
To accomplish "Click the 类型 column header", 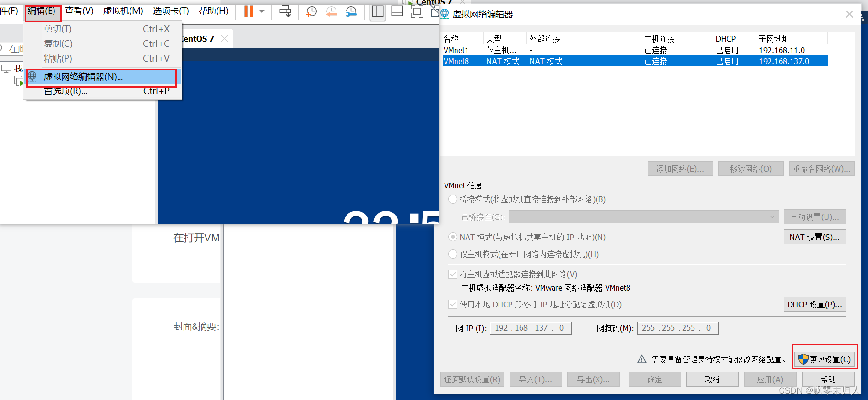I will click(x=505, y=39).
